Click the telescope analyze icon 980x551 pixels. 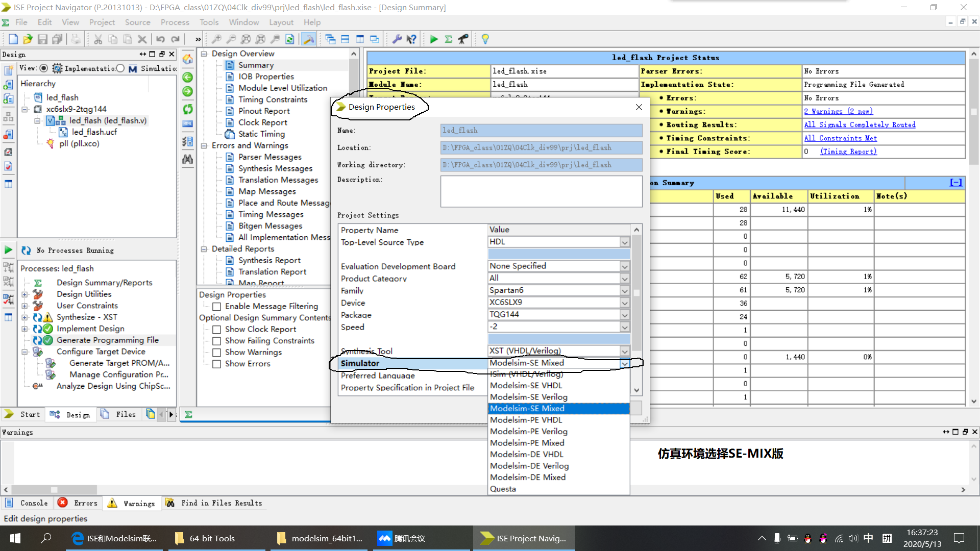coord(463,39)
